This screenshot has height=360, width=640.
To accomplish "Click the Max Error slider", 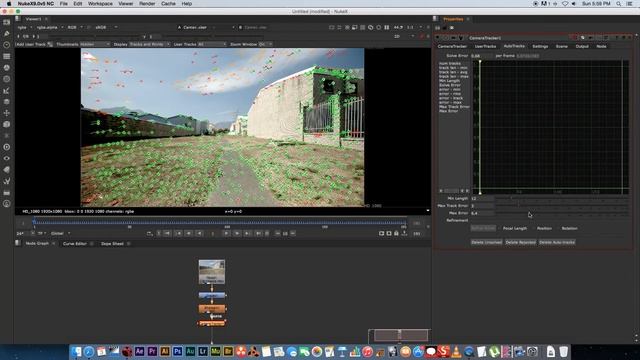I will [x=562, y=213].
